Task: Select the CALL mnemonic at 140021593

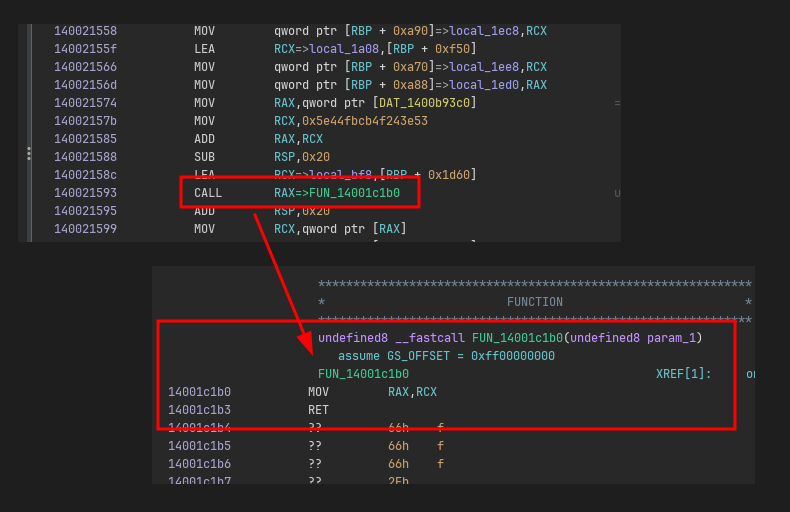Action: click(208, 193)
